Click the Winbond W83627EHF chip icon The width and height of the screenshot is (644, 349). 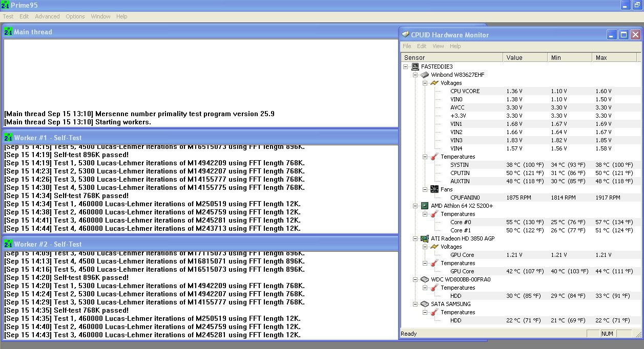425,75
